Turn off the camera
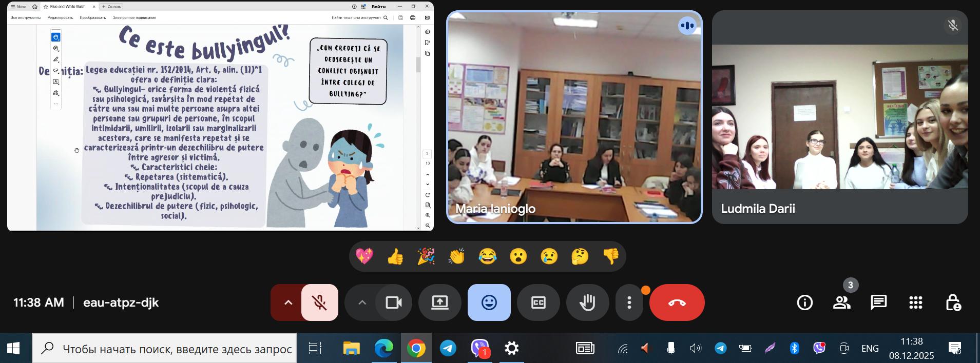This screenshot has height=363, width=980. (x=394, y=302)
